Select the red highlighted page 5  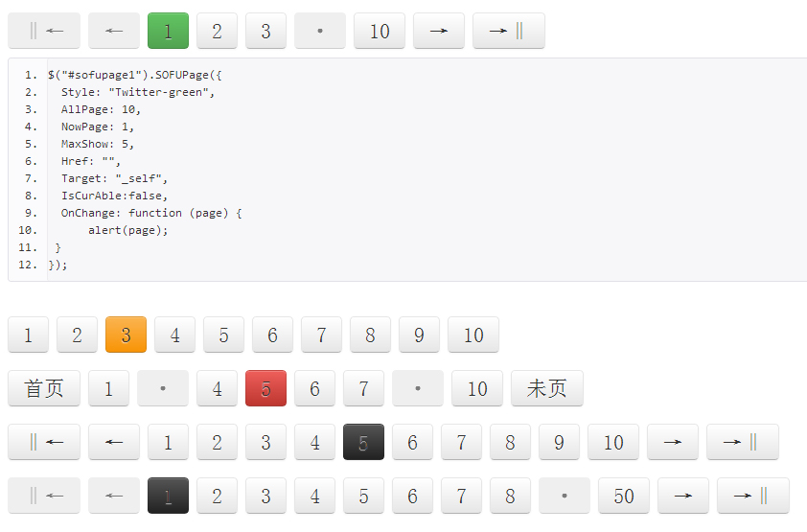coord(265,388)
